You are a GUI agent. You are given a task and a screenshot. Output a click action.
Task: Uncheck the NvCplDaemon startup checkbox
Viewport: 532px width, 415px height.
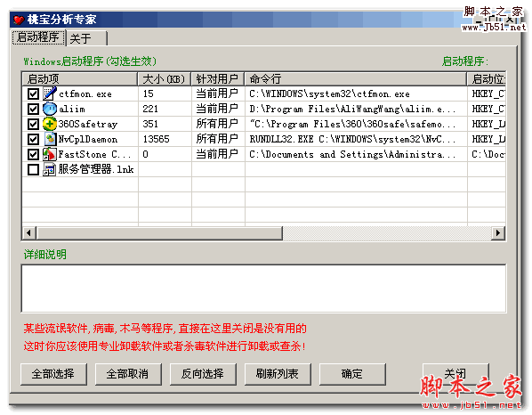[x=33, y=139]
